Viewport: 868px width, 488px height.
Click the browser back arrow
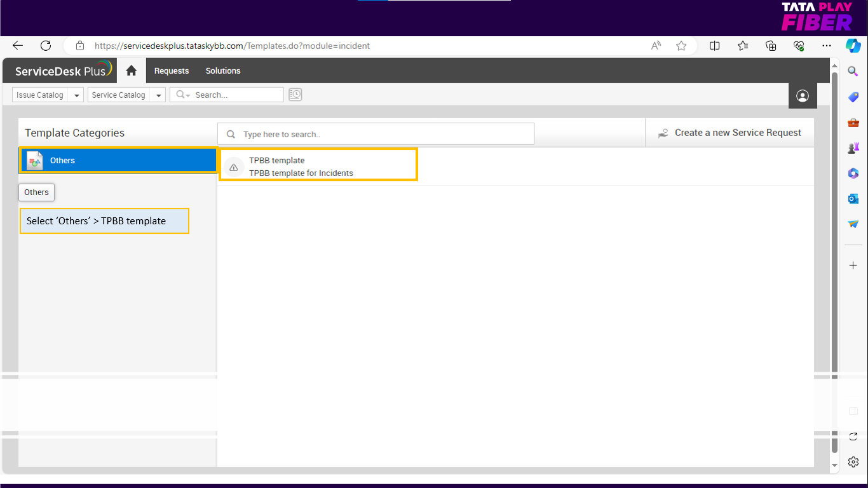(18, 46)
